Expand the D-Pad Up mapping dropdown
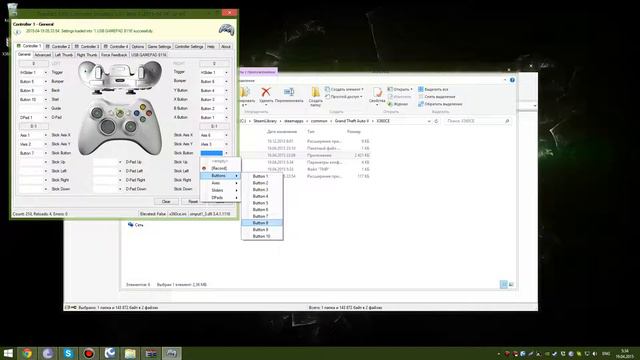Screen dimensions: 640x360 click(120, 162)
